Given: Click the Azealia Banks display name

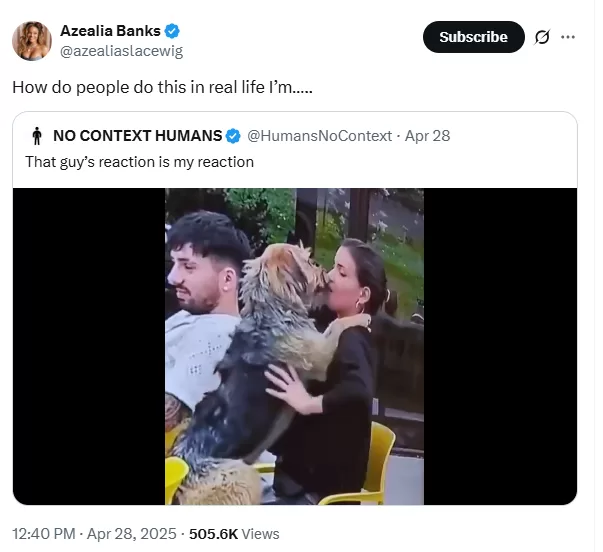Looking at the screenshot, I should click(109, 31).
